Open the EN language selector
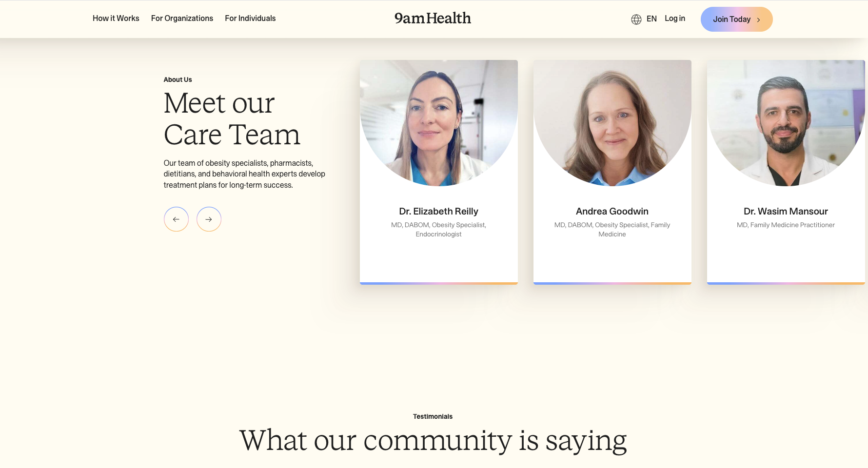868x468 pixels. pyautogui.click(x=651, y=19)
